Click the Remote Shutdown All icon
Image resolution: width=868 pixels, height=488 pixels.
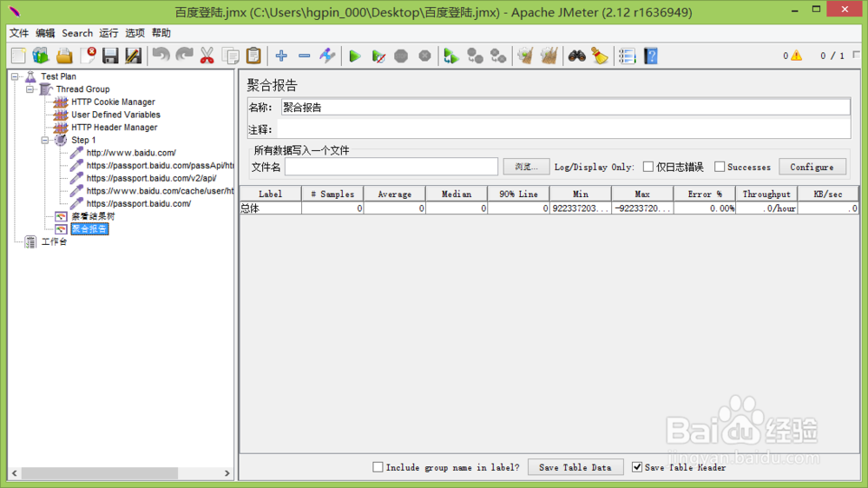pyautogui.click(x=498, y=56)
